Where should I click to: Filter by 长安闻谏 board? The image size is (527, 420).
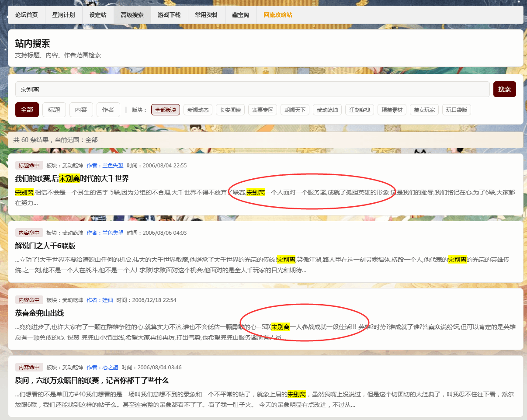[230, 110]
